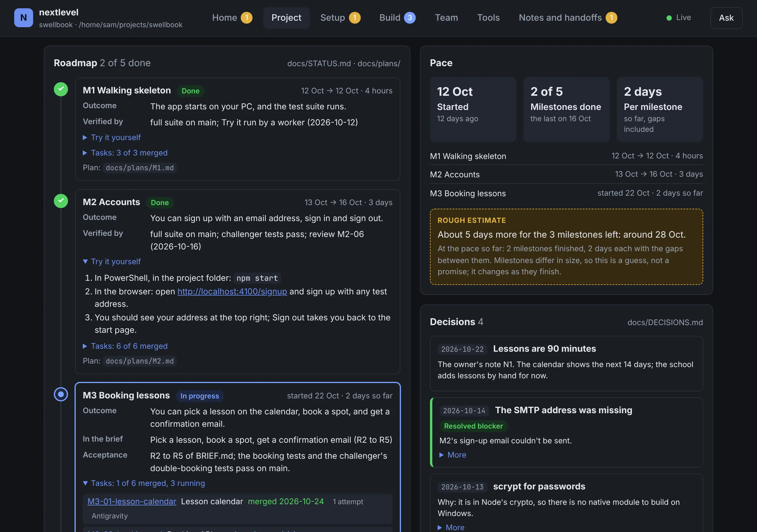This screenshot has width=757, height=532.
Task: Go to the Build tab
Action: click(397, 18)
